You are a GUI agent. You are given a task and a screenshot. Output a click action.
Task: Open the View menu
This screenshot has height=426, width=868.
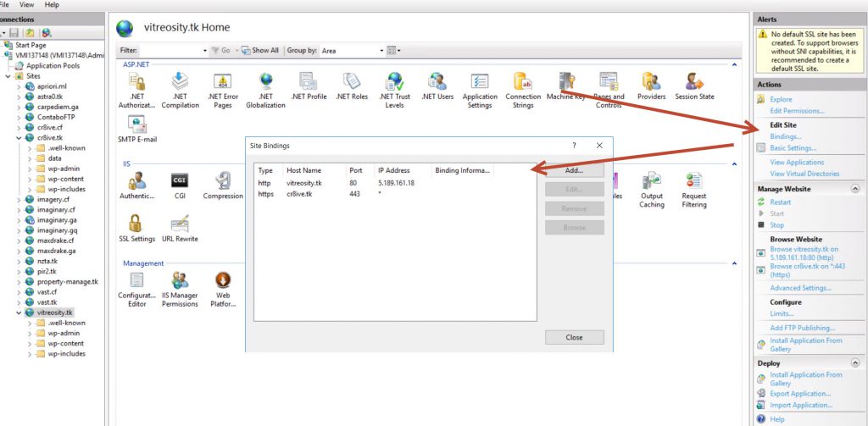tap(26, 4)
